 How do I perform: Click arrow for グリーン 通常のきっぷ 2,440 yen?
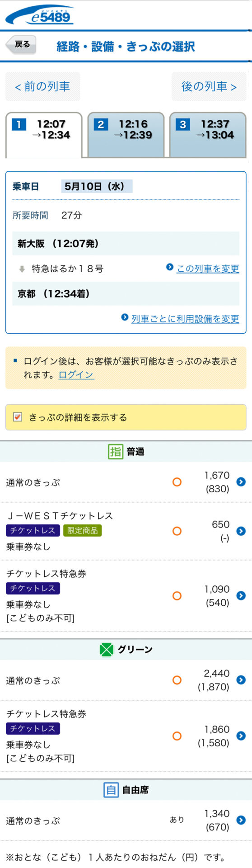(x=241, y=680)
